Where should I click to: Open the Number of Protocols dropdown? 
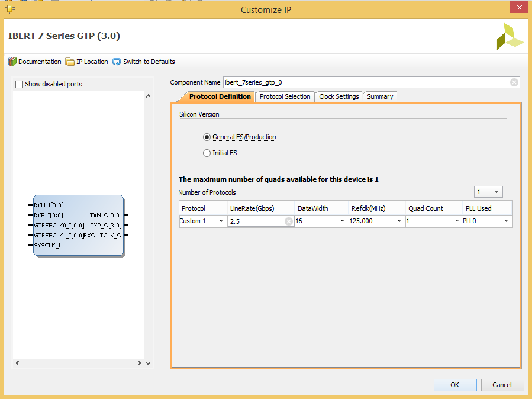tap(488, 192)
